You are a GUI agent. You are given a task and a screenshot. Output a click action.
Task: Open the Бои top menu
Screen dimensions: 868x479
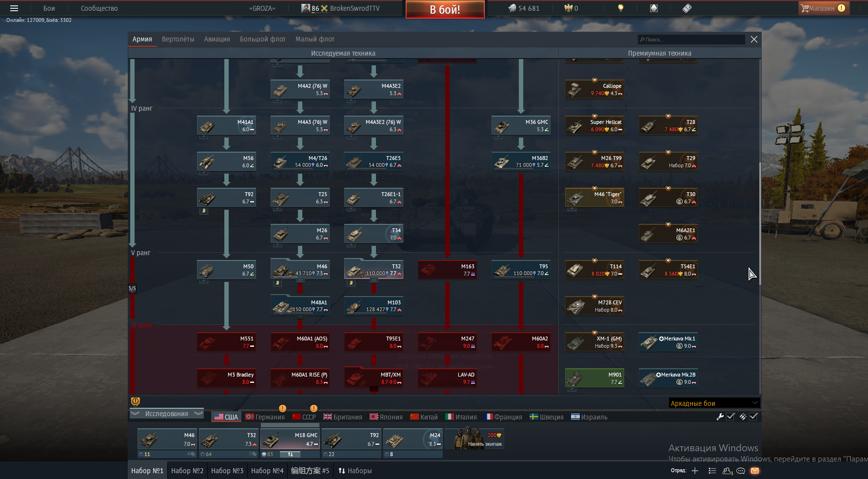(x=49, y=8)
